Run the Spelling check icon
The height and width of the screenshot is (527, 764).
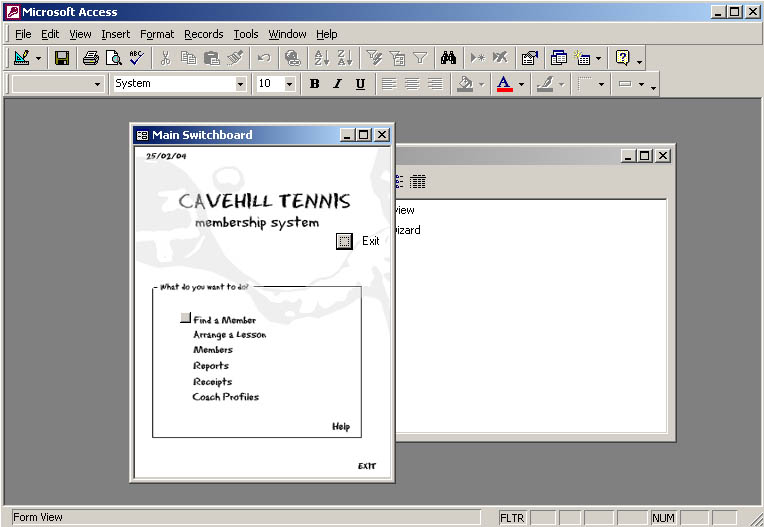coord(136,58)
